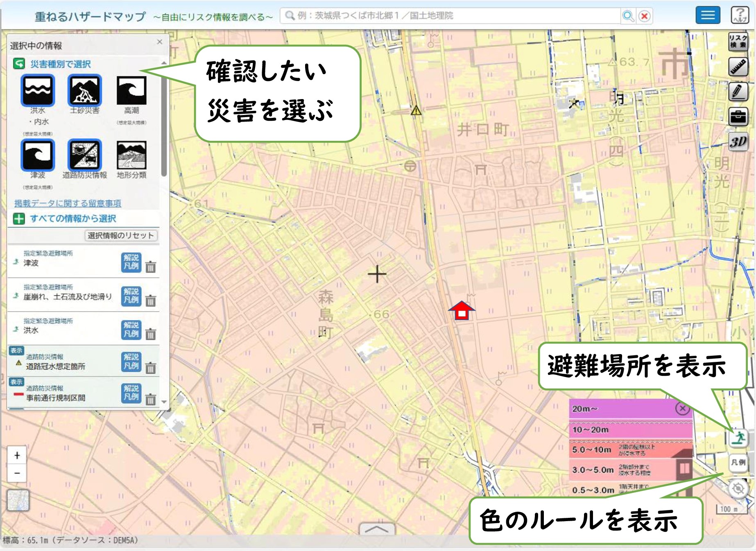
Task: Select the 津波 tsunami hazard icon
Action: point(38,155)
